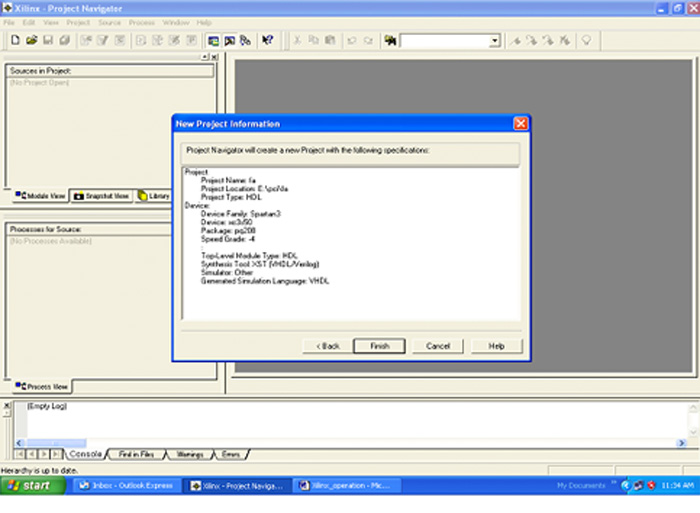700x513 pixels.
Task: Switch to the Library tab
Action: tap(154, 196)
